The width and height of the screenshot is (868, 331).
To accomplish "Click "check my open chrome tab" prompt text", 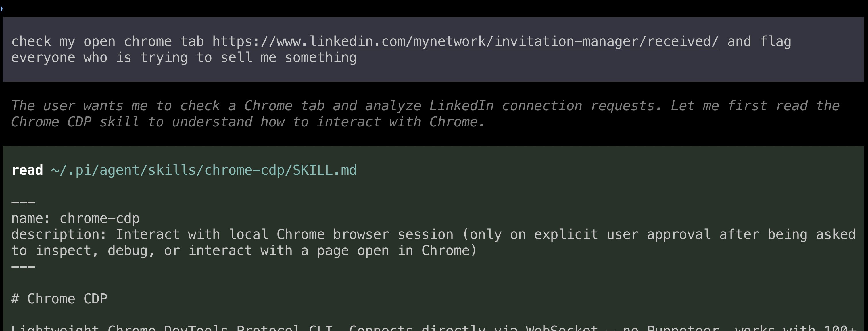I will coord(107,42).
